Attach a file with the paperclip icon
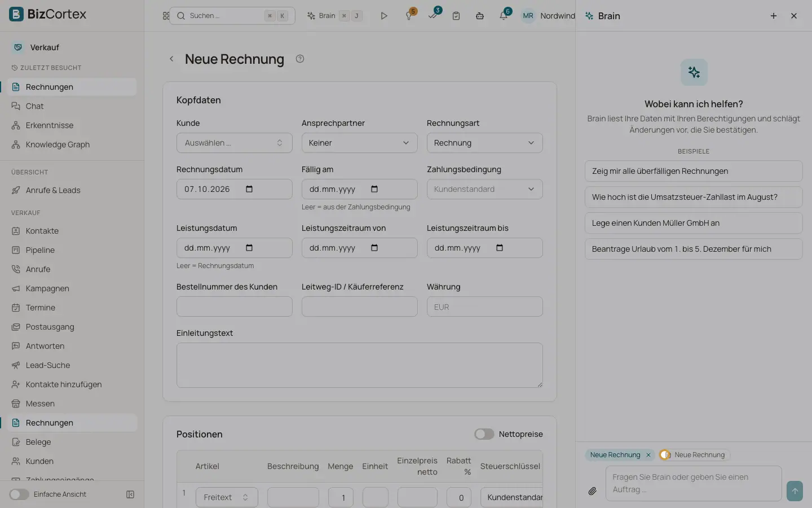The height and width of the screenshot is (508, 812). tap(592, 491)
